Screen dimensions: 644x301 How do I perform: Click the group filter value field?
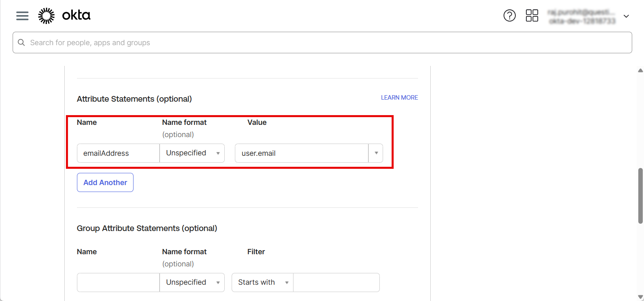click(x=336, y=282)
